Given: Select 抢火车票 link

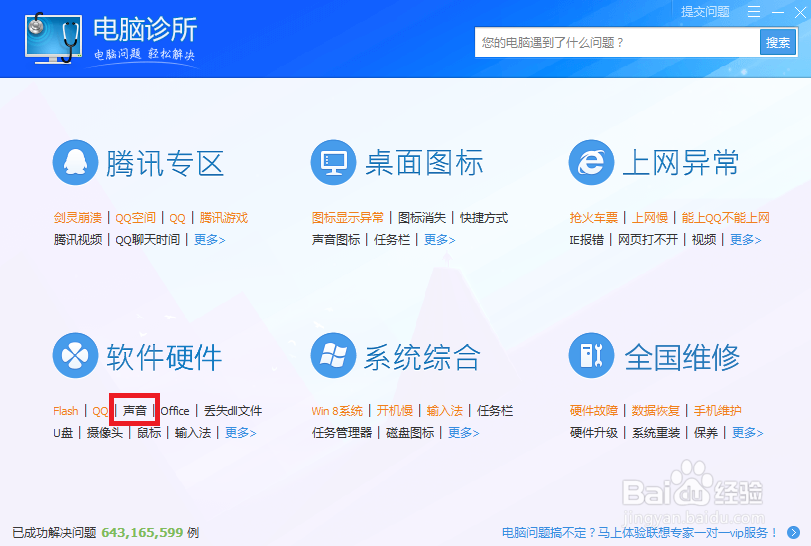Looking at the screenshot, I should 594,218.
